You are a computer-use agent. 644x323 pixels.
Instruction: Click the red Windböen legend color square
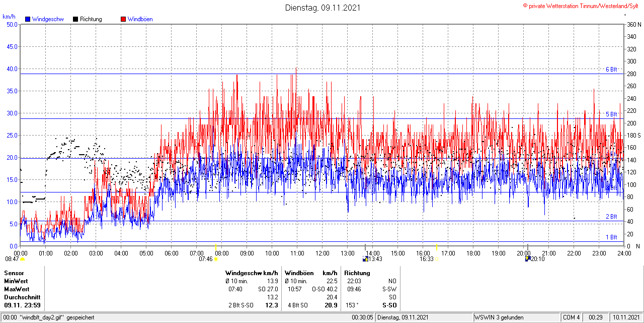tap(123, 19)
